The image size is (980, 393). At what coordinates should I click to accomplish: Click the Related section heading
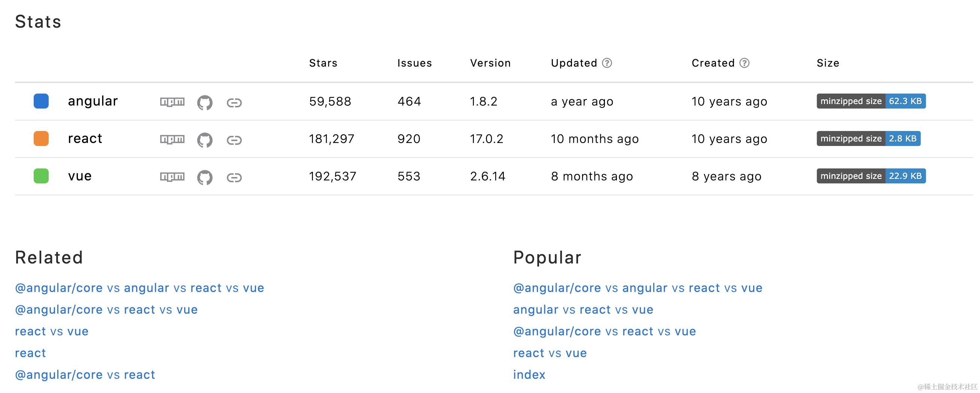click(x=49, y=258)
